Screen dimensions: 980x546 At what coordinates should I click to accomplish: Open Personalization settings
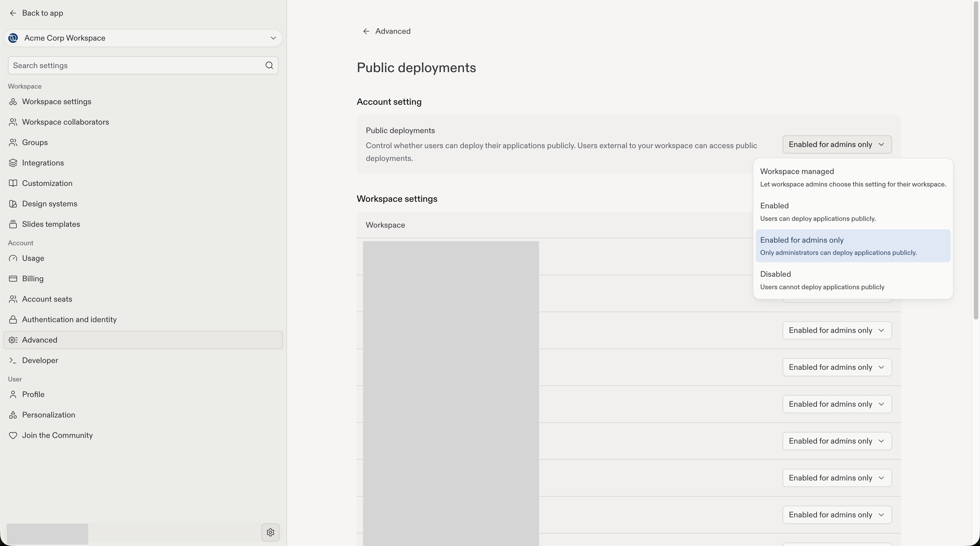coord(143,415)
